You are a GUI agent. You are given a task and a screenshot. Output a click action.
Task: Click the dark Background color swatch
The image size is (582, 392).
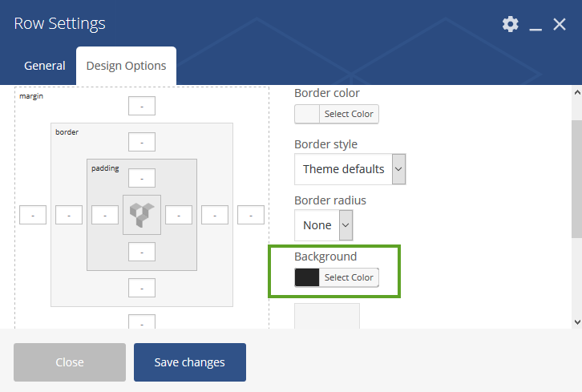(307, 277)
